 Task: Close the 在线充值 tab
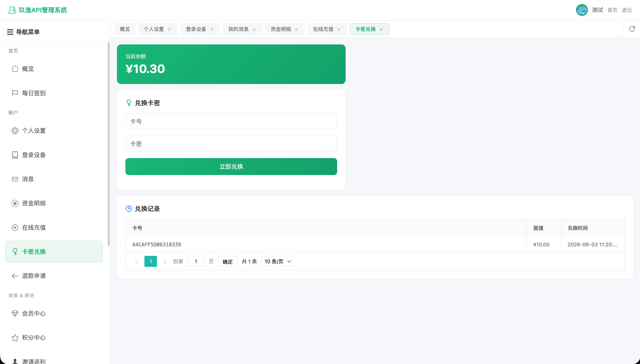pos(339,29)
